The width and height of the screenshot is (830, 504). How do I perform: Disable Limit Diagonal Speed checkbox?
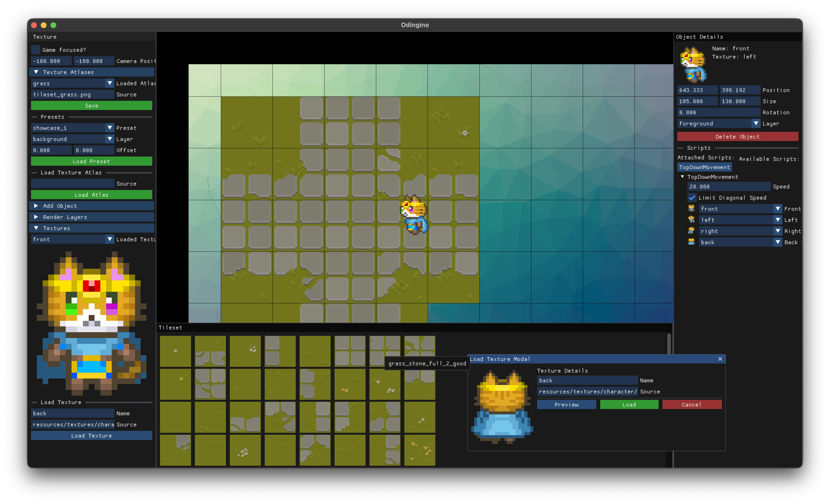(692, 198)
